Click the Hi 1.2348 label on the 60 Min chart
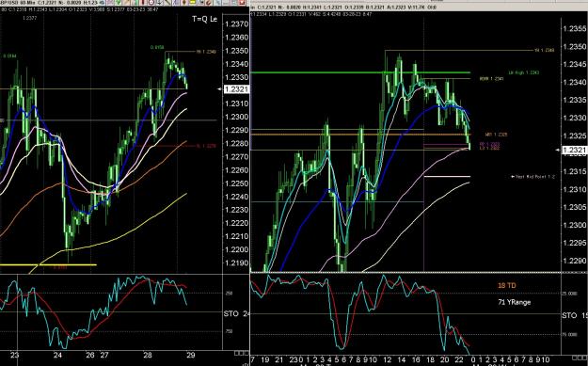The width and height of the screenshot is (588, 366). tap(206, 52)
